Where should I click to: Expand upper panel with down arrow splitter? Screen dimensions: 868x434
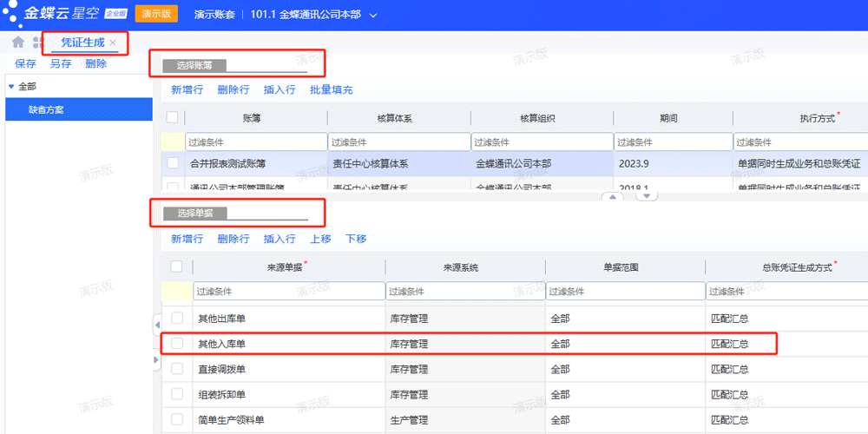pyautogui.click(x=646, y=195)
